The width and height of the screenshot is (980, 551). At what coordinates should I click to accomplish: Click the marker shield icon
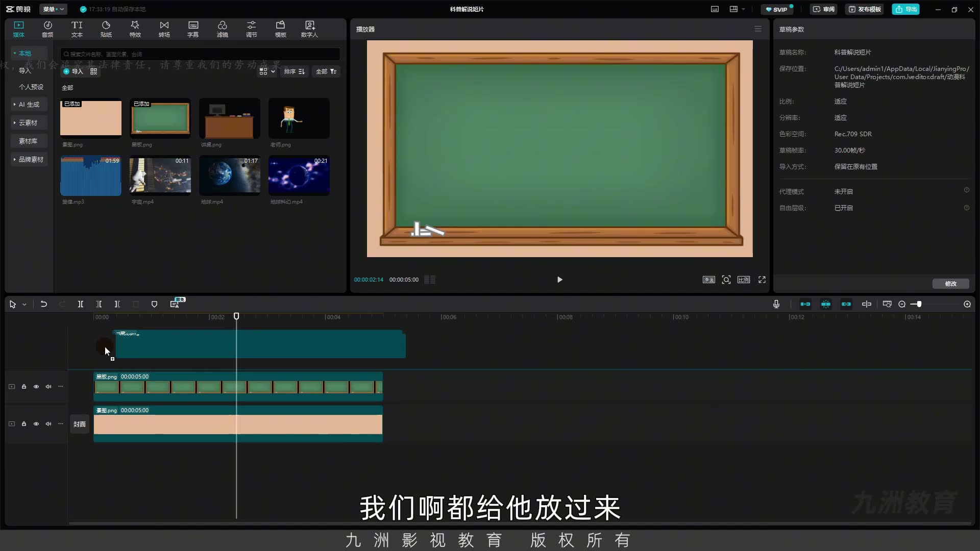pos(154,304)
